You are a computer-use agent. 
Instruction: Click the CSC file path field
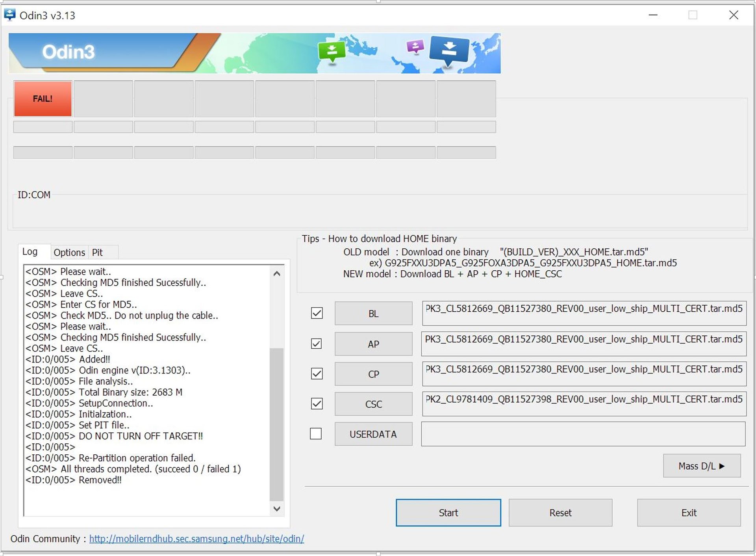(584, 404)
